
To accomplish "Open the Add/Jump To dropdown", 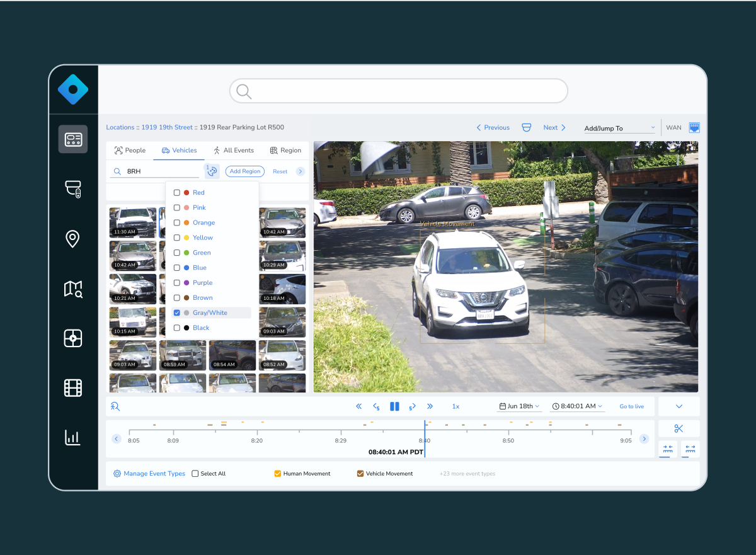I will point(619,128).
